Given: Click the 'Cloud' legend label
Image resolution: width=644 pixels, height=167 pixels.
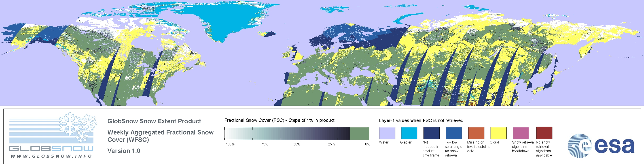Looking at the screenshot, I should pyautogui.click(x=494, y=142).
